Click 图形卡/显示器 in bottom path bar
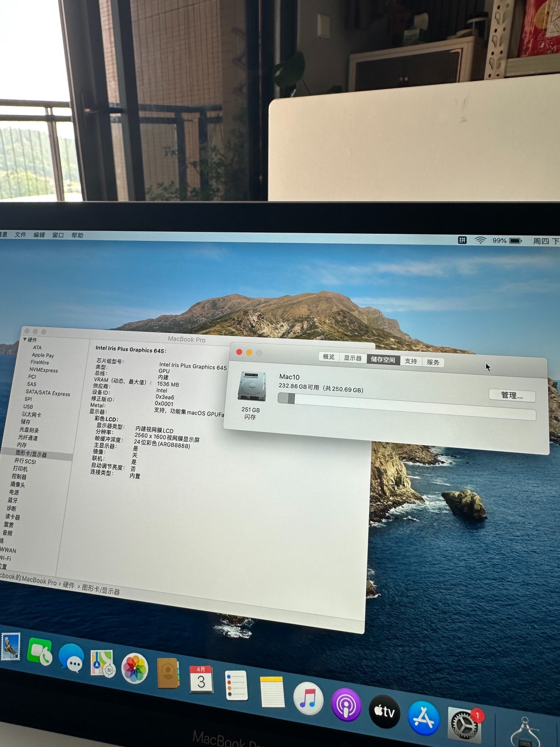The image size is (560, 747). tap(101, 589)
